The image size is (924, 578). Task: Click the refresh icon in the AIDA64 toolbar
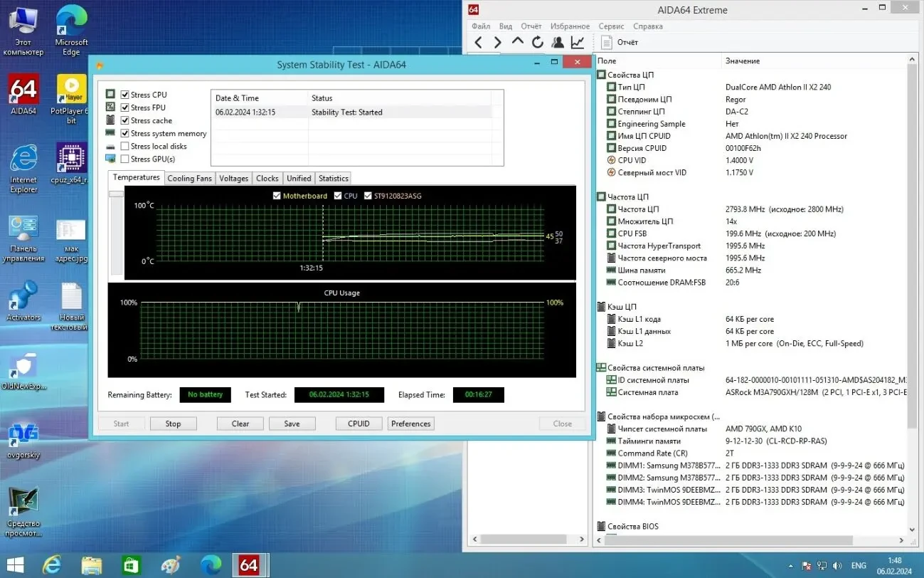tap(537, 42)
